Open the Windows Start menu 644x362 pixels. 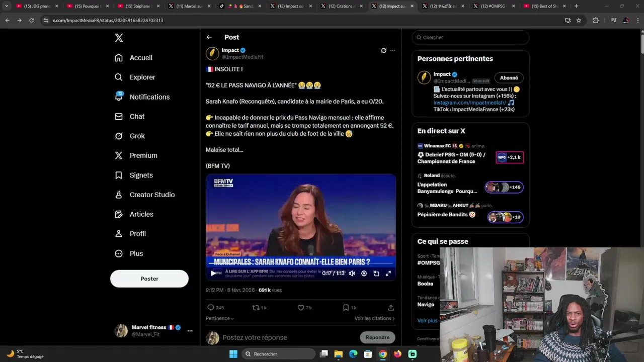pos(233,354)
